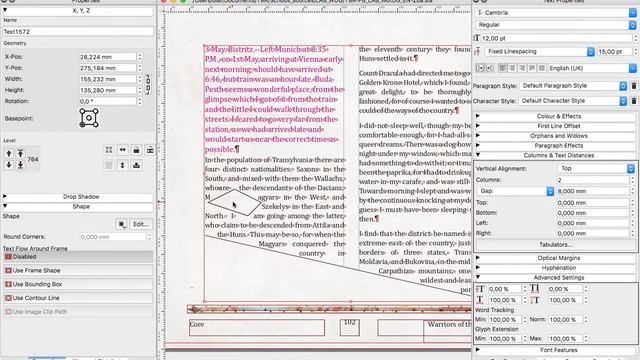This screenshot has height=360, width=640.
Task: Open the Regular font style dropdown
Action: pos(556,25)
